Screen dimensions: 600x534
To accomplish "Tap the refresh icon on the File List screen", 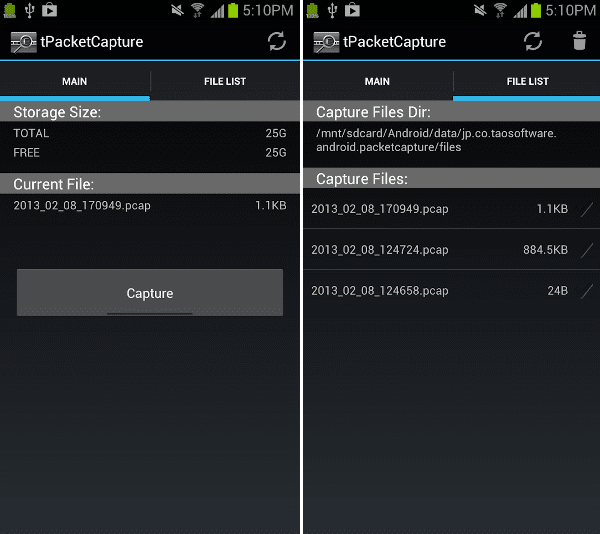I will pos(533,41).
